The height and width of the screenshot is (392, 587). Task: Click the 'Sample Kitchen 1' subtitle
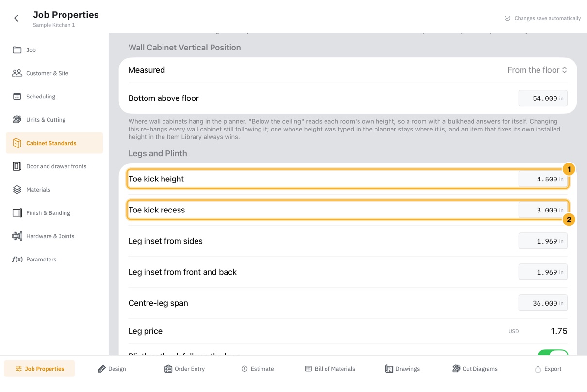(x=54, y=25)
